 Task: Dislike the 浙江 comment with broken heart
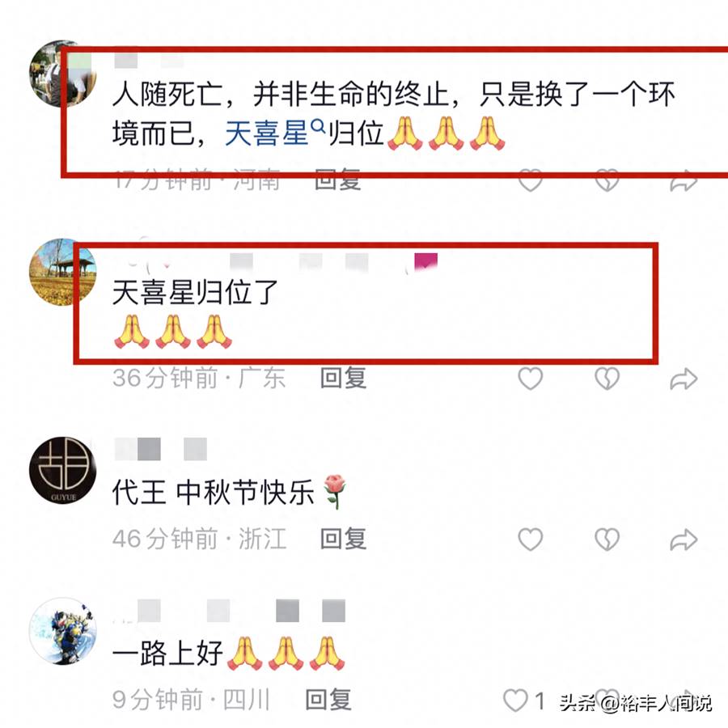coord(607,539)
